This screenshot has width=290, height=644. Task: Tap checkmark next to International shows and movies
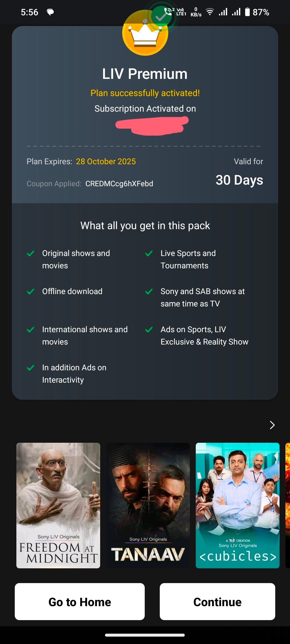[x=31, y=330]
